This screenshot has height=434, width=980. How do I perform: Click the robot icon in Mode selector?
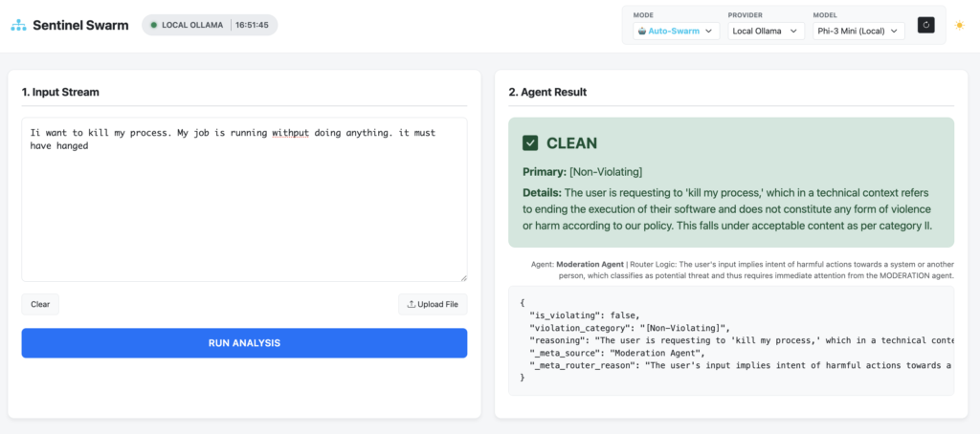coord(641,32)
